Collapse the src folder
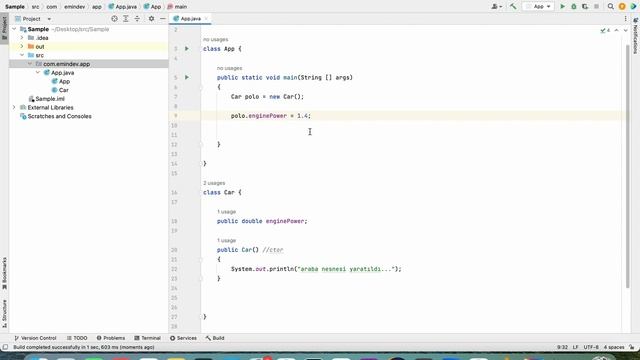The image size is (640, 360). point(22,55)
